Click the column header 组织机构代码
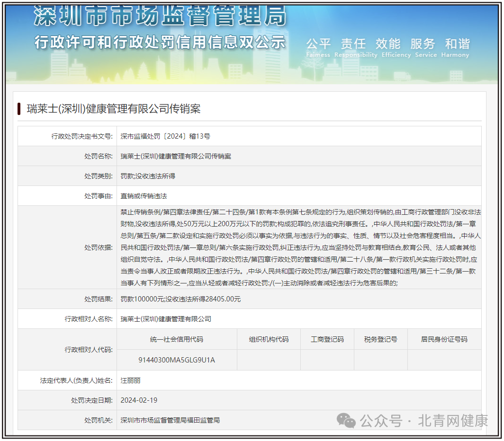The height and width of the screenshot is (441, 504). tap(269, 339)
